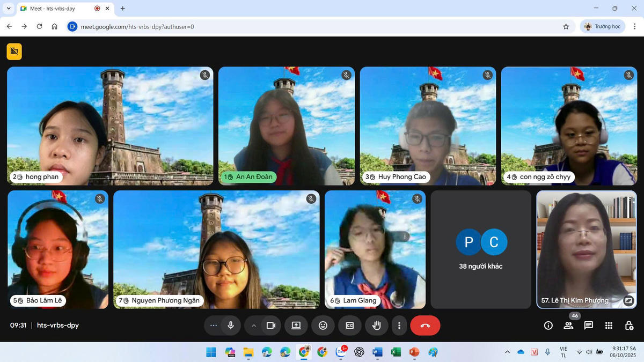Viewport: 644px width, 362px height.
Task: Raise your hand in the call
Action: [376, 326]
